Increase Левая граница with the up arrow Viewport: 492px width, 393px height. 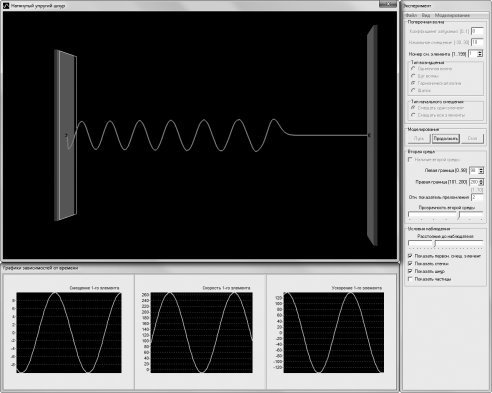click(x=481, y=169)
